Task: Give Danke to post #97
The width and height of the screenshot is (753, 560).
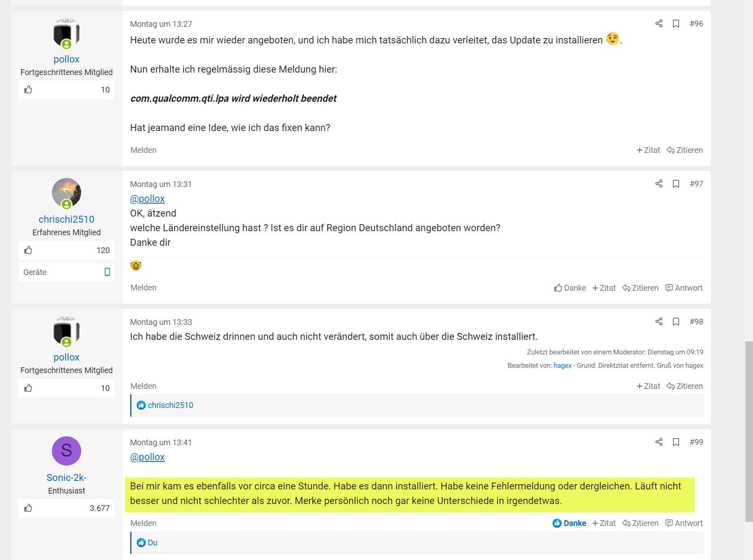Action: tap(570, 288)
